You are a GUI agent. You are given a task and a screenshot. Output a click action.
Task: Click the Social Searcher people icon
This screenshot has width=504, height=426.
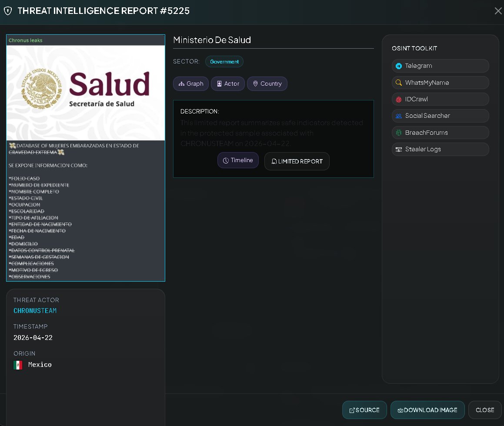(x=399, y=116)
